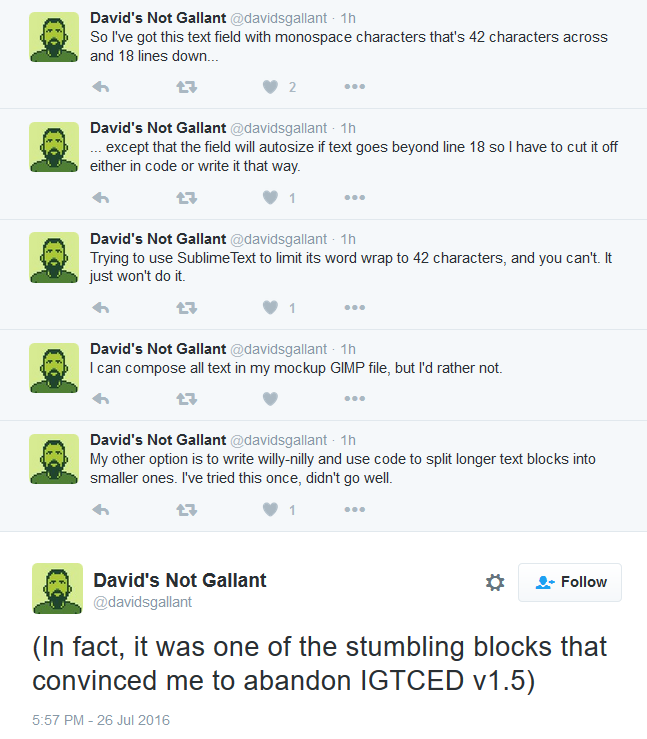
Task: Retweet the mockup GIMP file tweet
Action: tap(187, 399)
